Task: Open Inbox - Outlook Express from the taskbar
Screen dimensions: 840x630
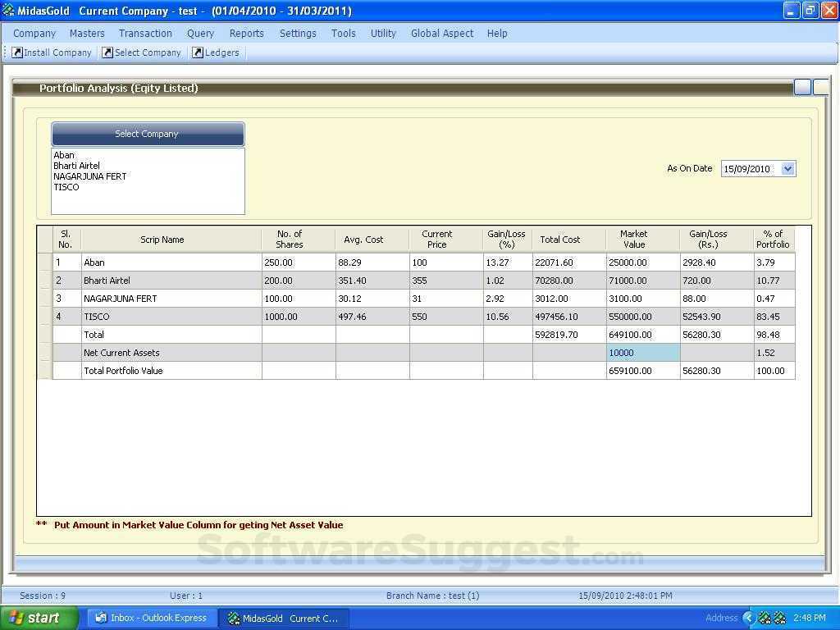Action: [x=151, y=618]
